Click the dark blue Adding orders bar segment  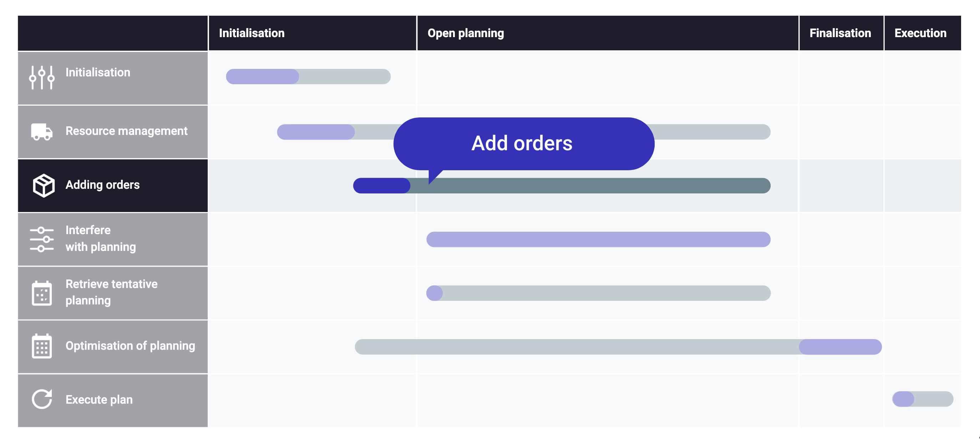click(x=382, y=186)
